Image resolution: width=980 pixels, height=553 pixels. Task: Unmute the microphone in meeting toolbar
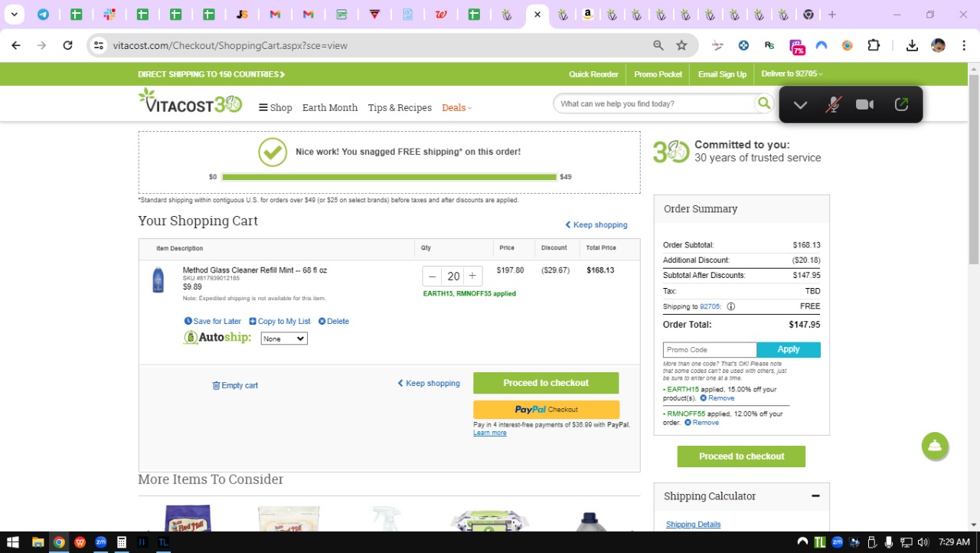pos(833,105)
